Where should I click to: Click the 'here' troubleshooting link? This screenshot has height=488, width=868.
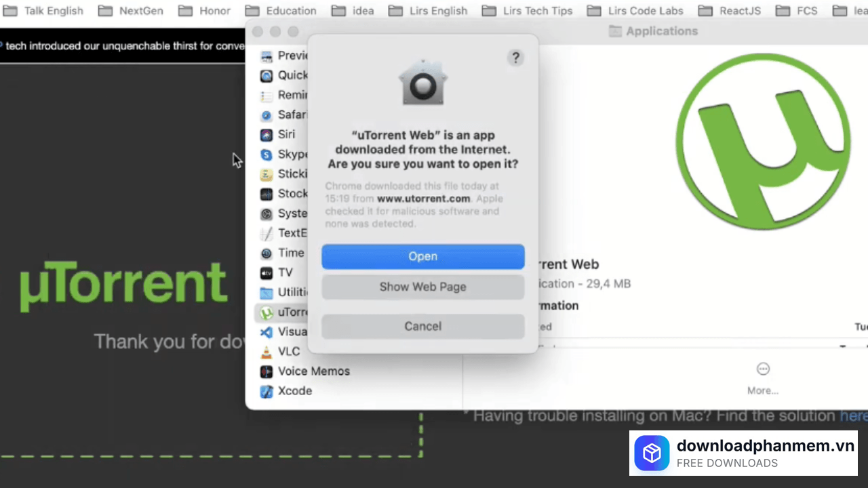click(x=853, y=415)
